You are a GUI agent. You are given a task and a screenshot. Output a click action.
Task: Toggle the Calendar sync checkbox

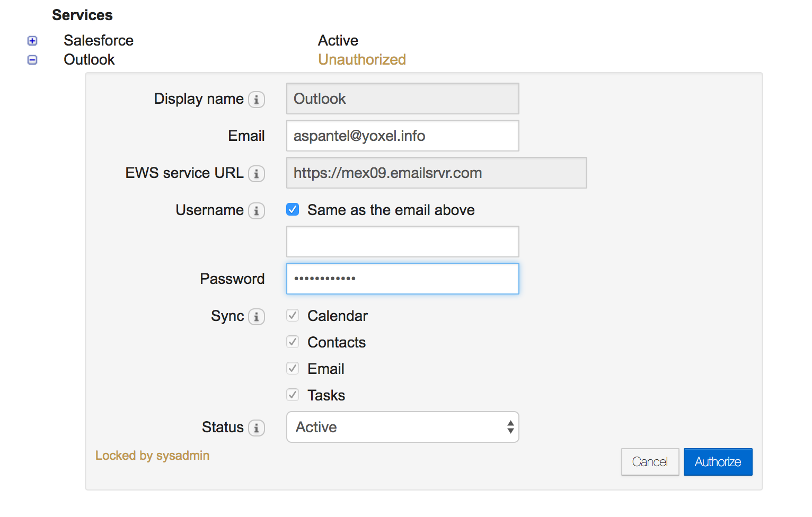coord(293,316)
